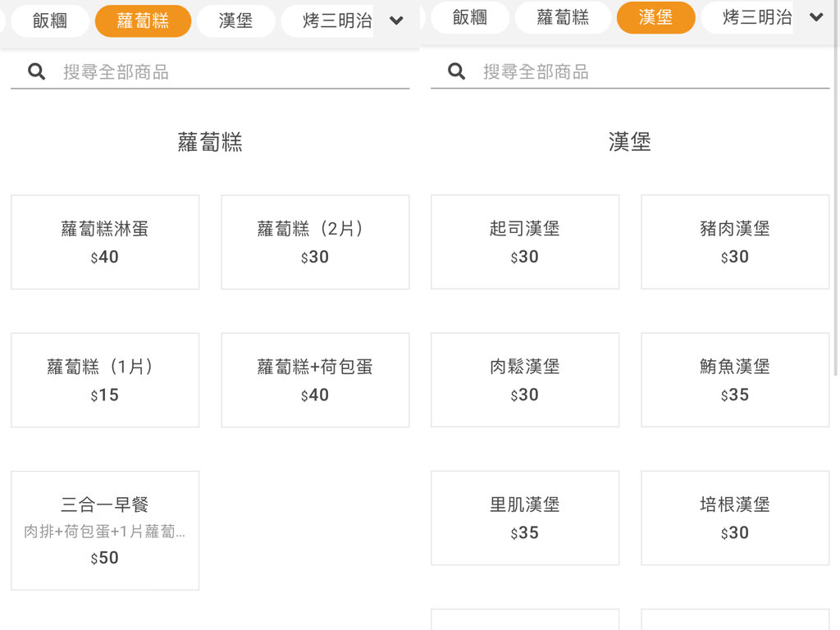Choose 鮪魚漢堡 $35 item
The image size is (840, 630).
coord(735,380)
